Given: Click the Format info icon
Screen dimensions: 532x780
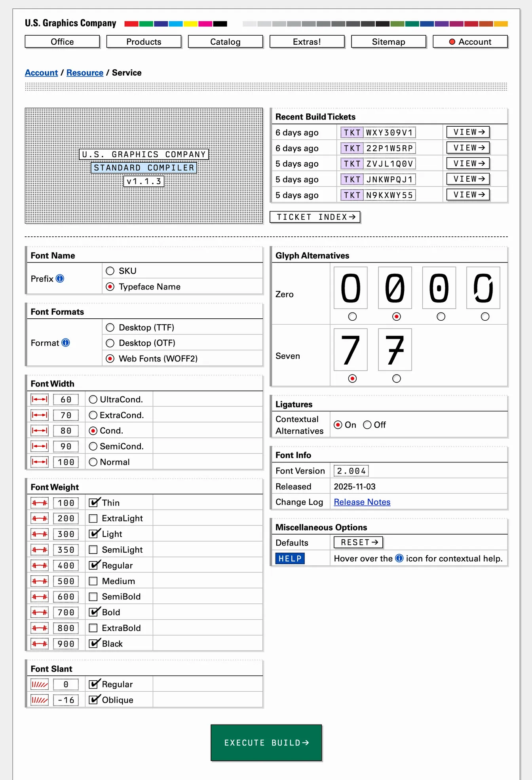Looking at the screenshot, I should tap(66, 342).
